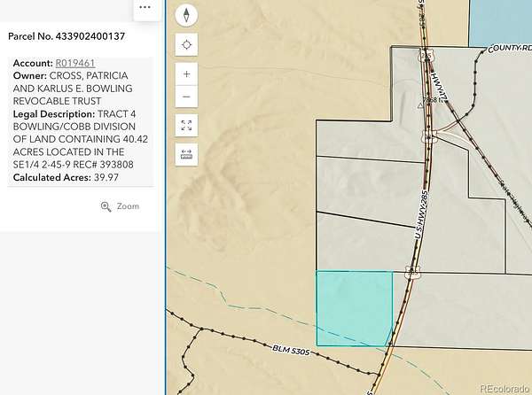The height and width of the screenshot is (395, 532).
Task: Enter fullscreen map view
Action: point(187,126)
